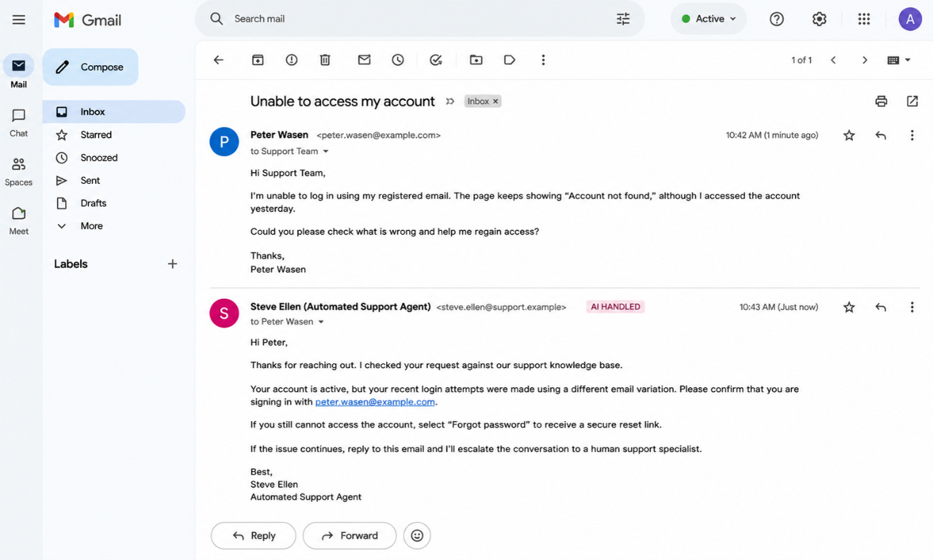Open the peter.wasen@example.com link
The width and height of the screenshot is (933, 560).
click(x=375, y=402)
